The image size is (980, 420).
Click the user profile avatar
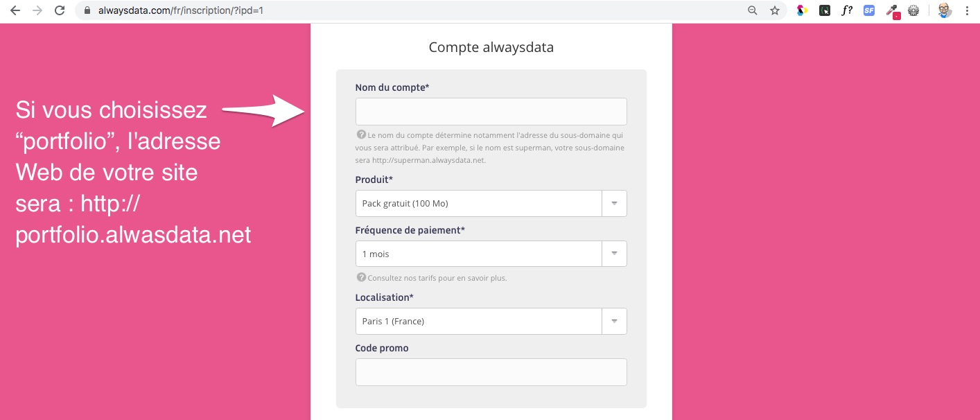tap(944, 11)
